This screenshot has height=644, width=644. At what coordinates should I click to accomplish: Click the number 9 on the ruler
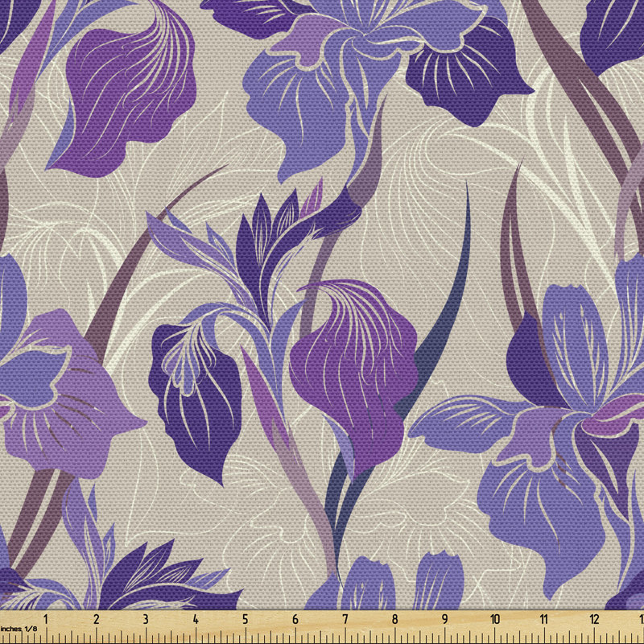point(445,619)
